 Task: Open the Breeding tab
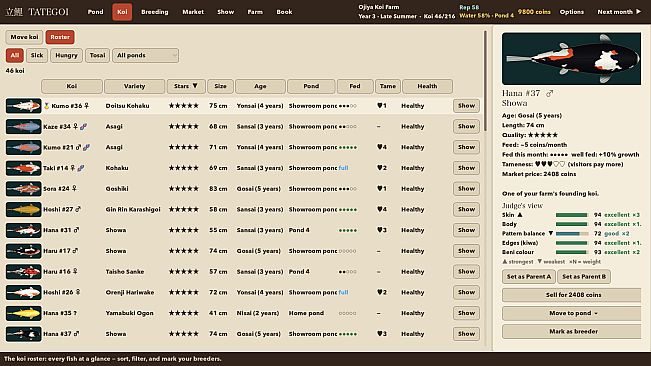155,12
